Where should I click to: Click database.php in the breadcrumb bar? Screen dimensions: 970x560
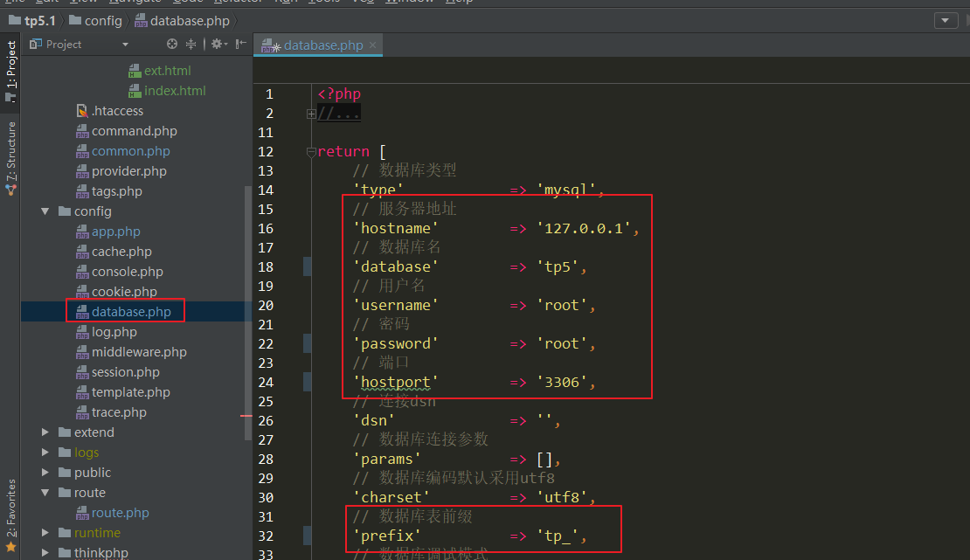coord(183,21)
